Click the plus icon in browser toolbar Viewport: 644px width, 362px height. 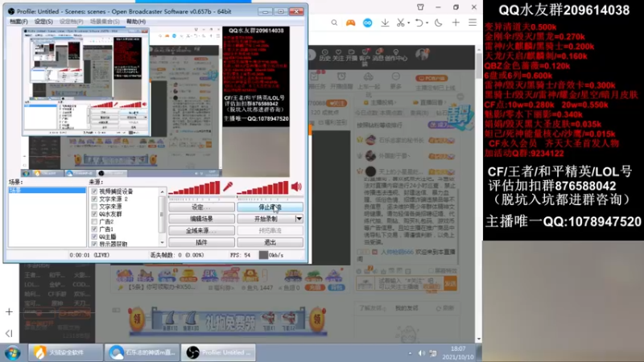click(x=456, y=23)
